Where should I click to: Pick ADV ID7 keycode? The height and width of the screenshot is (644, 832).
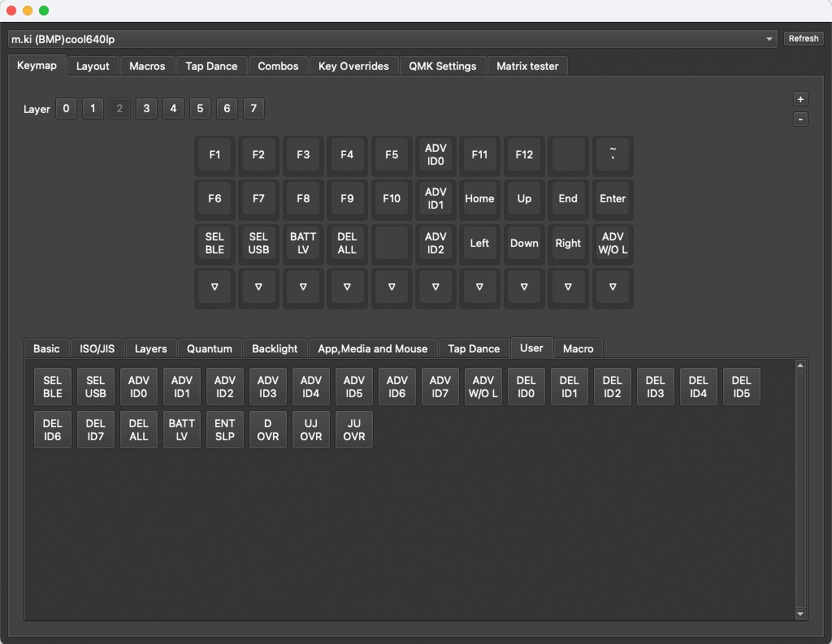pos(440,387)
